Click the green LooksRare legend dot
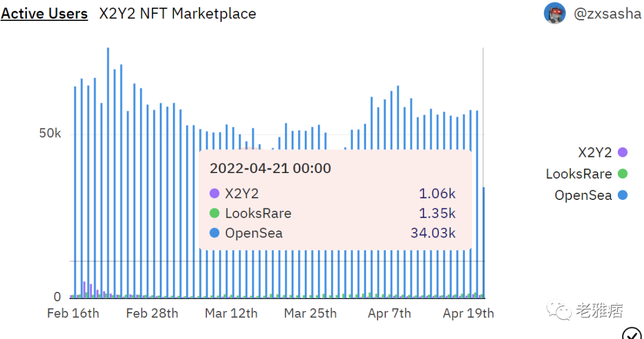The width and height of the screenshot is (644, 339). (623, 174)
